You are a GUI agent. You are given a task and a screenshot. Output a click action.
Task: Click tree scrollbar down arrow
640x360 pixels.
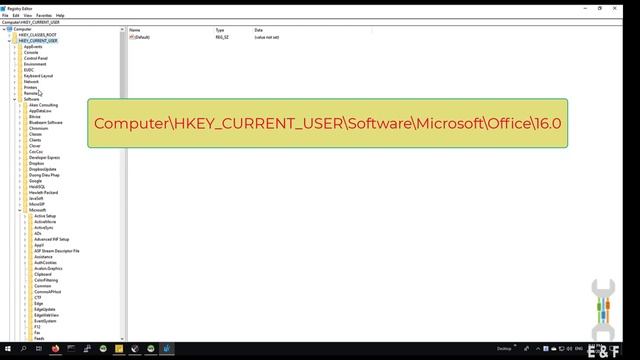tap(122, 339)
